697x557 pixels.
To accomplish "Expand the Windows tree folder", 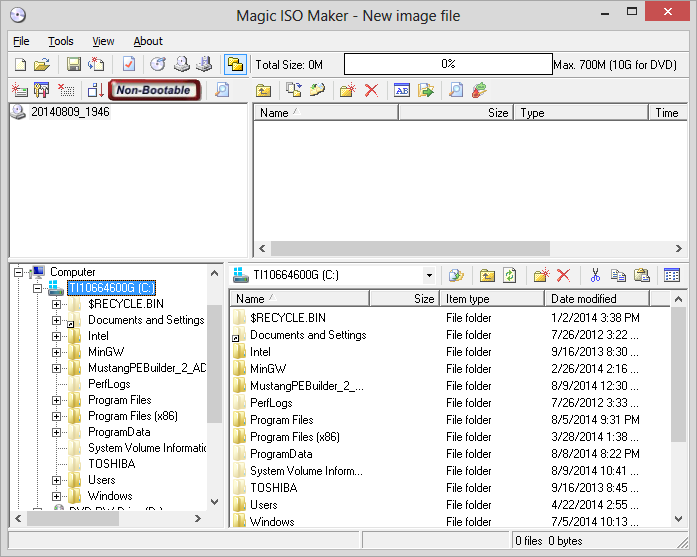I will [x=56, y=497].
